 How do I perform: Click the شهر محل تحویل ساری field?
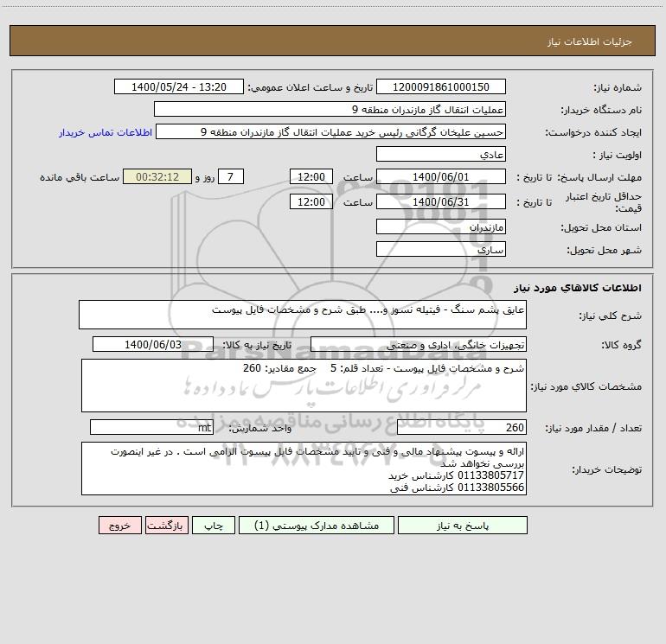(x=441, y=249)
